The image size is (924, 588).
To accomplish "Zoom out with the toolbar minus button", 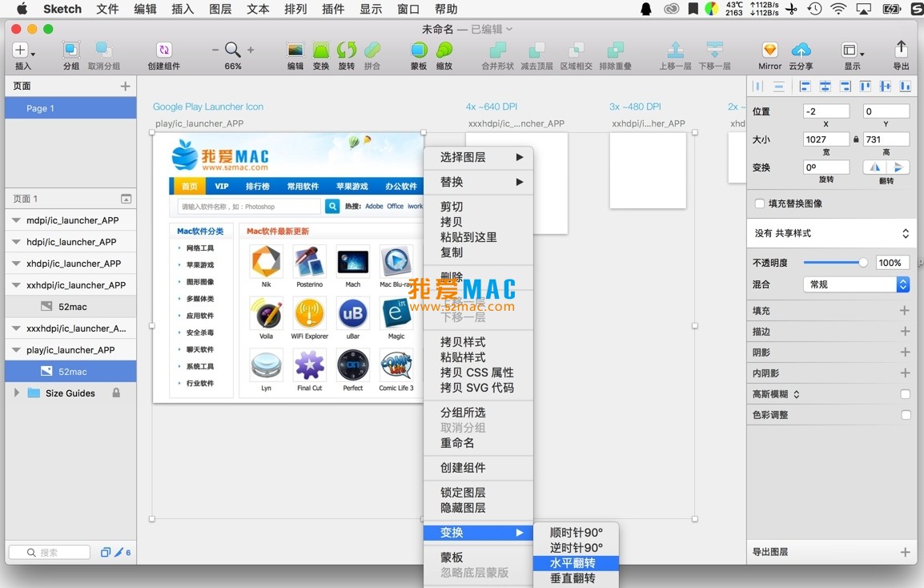I will [x=215, y=50].
